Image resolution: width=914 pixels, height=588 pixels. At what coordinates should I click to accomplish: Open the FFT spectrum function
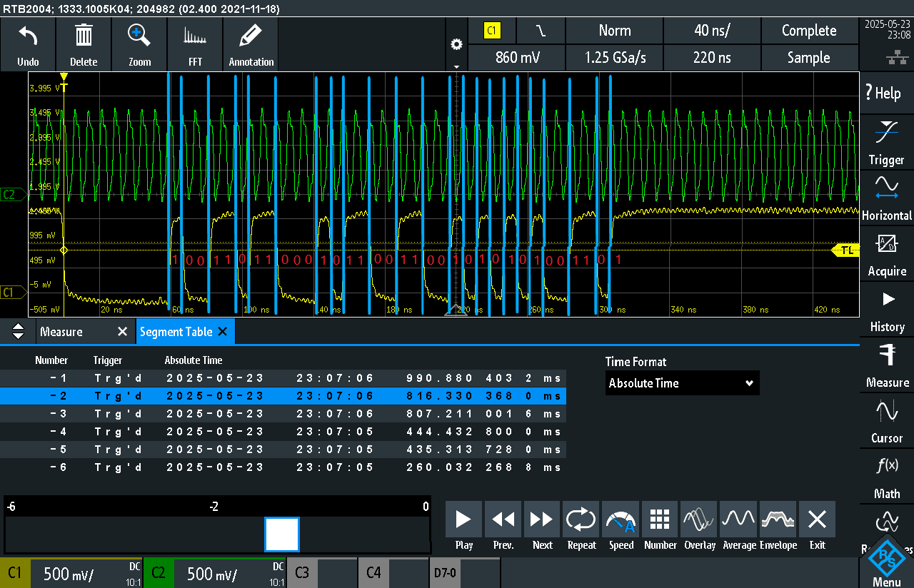pyautogui.click(x=195, y=35)
